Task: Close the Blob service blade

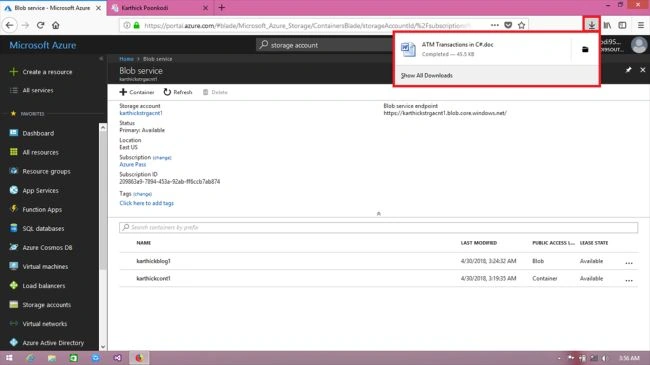Action: pos(643,70)
